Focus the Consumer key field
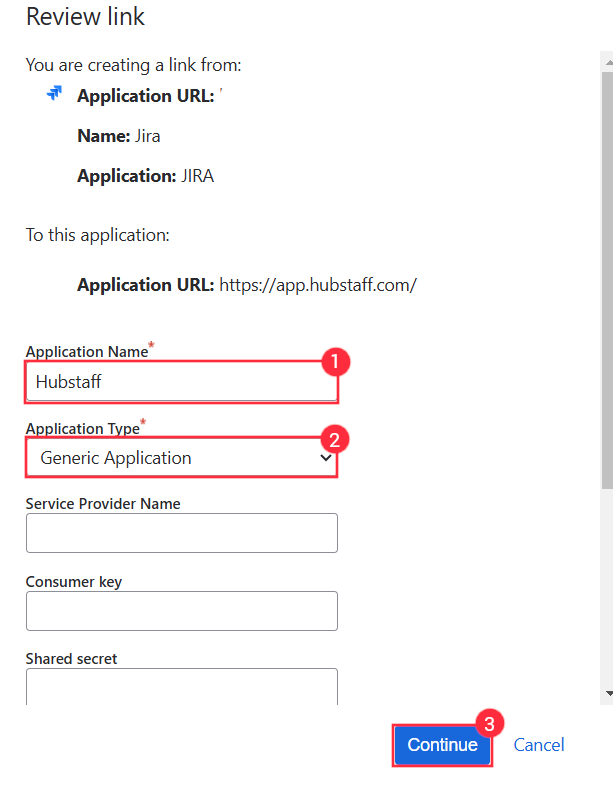The image size is (613, 792). [182, 611]
